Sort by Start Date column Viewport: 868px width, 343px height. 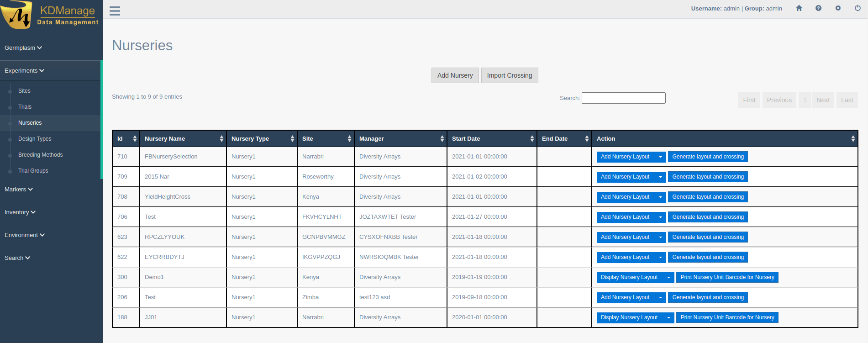point(532,139)
